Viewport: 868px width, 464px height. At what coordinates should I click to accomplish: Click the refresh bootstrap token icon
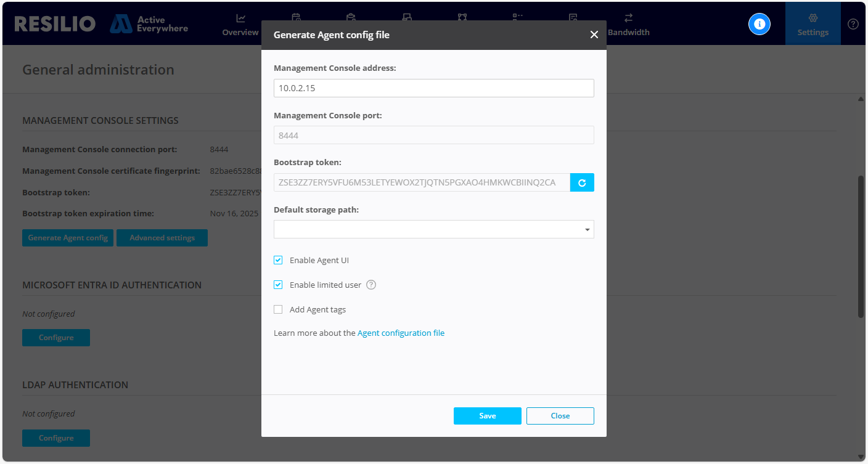coord(582,183)
